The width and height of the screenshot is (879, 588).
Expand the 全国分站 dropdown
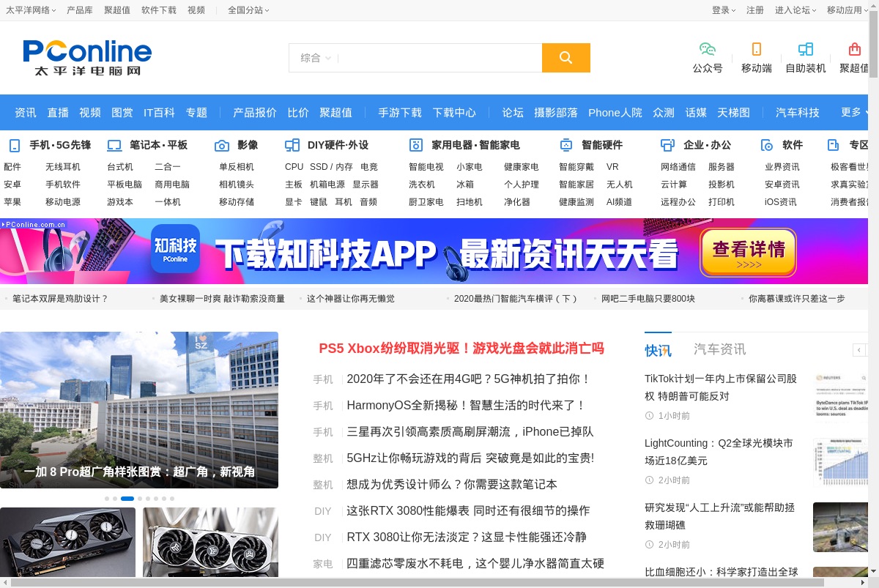[248, 10]
